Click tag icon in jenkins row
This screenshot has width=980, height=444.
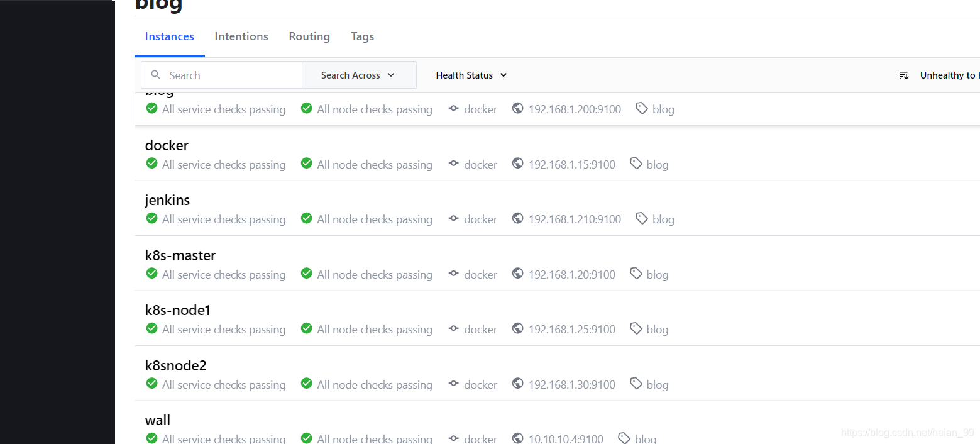(x=642, y=218)
